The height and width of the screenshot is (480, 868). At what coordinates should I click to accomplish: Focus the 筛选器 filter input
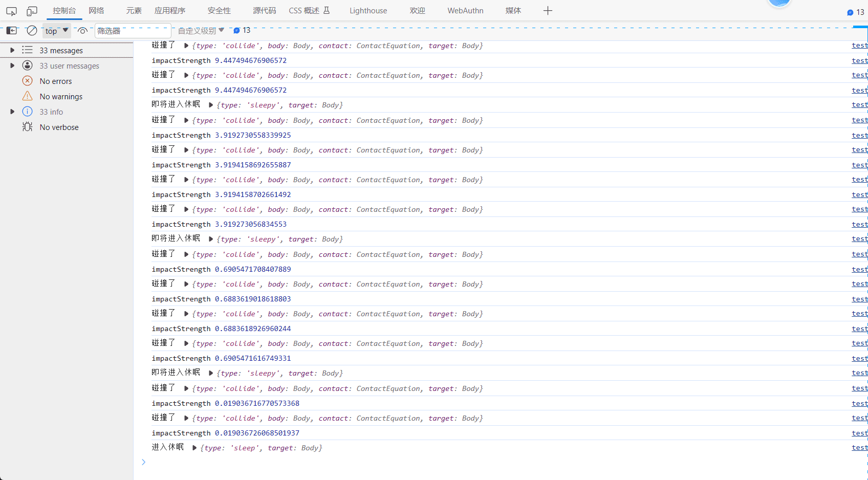133,31
